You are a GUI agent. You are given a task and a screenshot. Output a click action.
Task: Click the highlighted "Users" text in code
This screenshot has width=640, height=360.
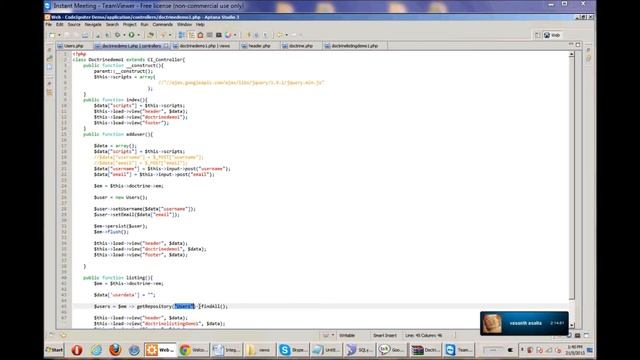click(x=184, y=306)
